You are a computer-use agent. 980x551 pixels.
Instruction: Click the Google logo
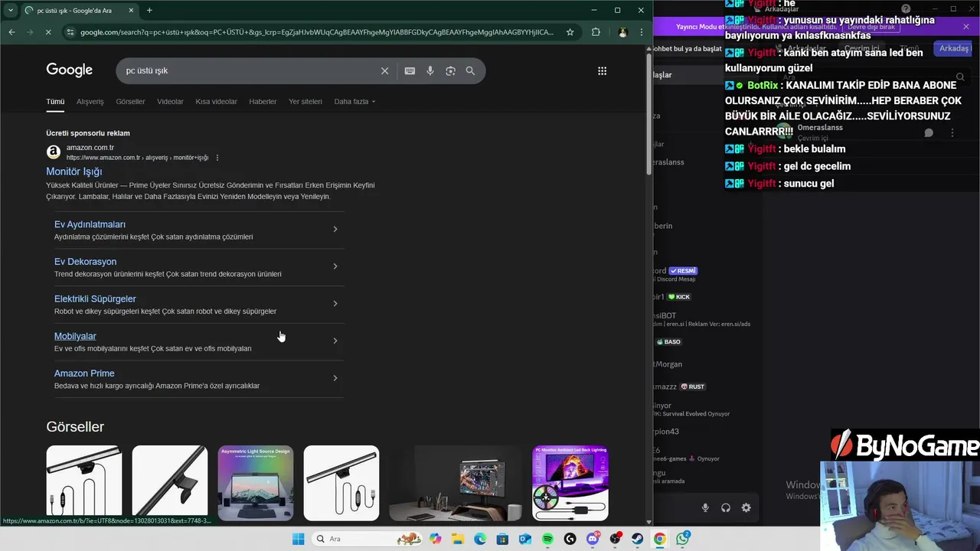click(69, 70)
